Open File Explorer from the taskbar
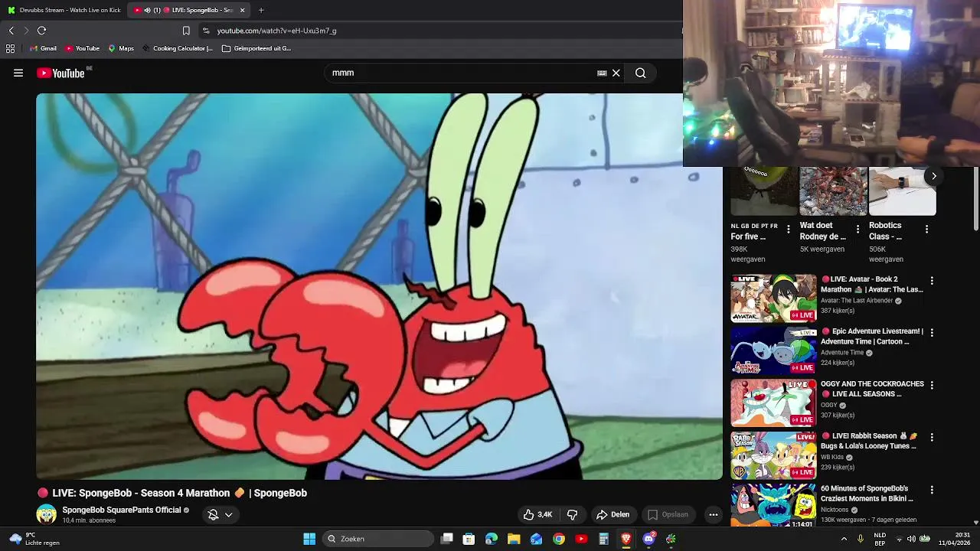980x551 pixels. tap(514, 539)
